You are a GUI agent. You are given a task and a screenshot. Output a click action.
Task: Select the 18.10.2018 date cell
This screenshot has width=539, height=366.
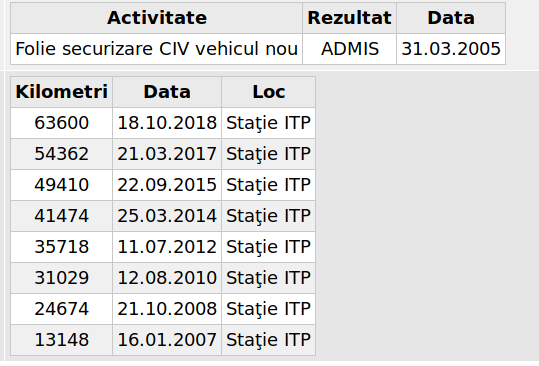coord(167,123)
